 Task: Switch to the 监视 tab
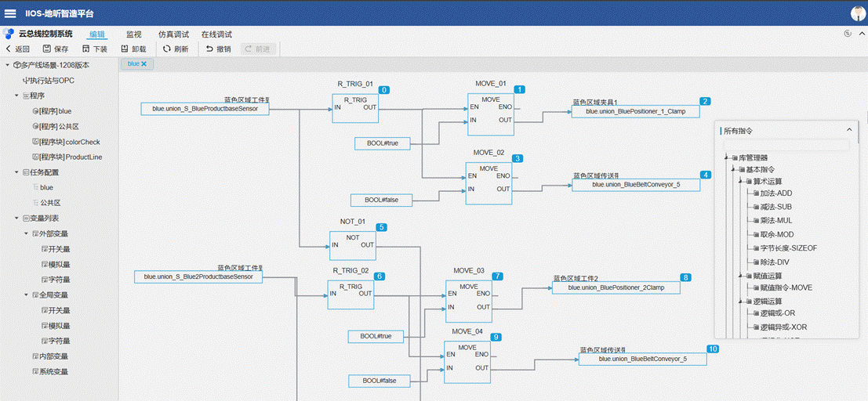(x=133, y=34)
